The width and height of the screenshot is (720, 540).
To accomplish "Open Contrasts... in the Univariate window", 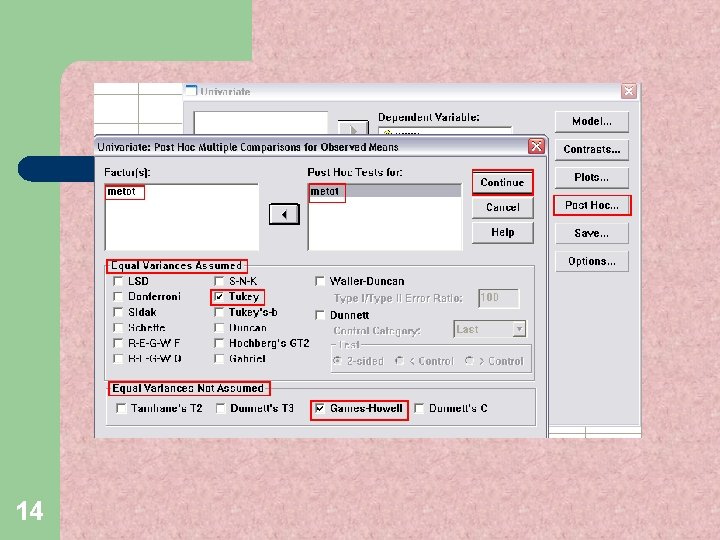I will [591, 150].
